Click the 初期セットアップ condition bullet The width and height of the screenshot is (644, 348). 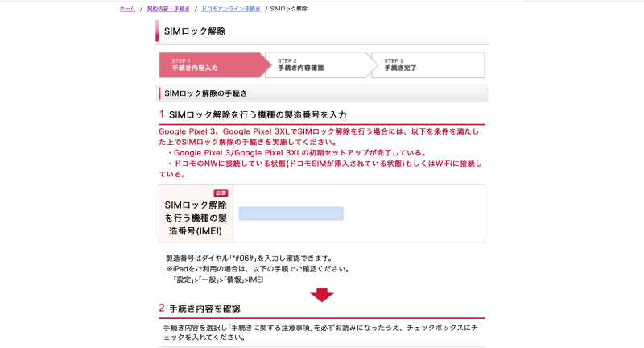pyautogui.click(x=296, y=153)
